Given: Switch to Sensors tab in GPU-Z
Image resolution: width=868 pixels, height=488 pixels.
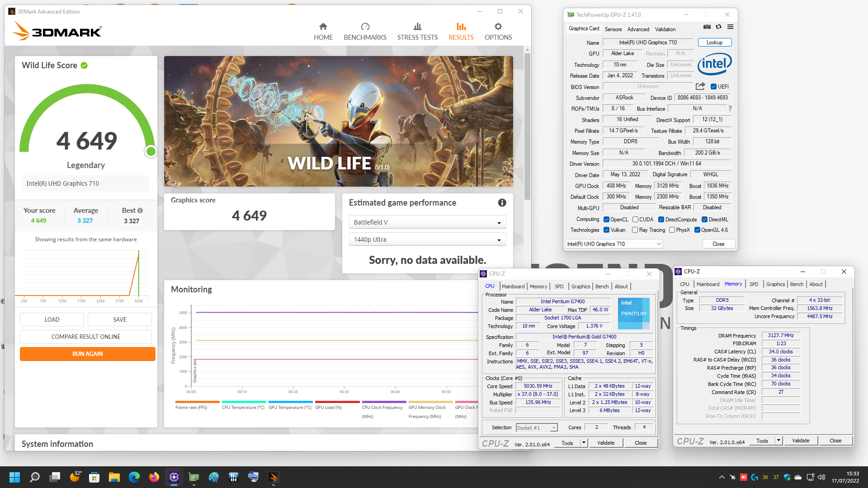Looking at the screenshot, I should (x=613, y=29).
